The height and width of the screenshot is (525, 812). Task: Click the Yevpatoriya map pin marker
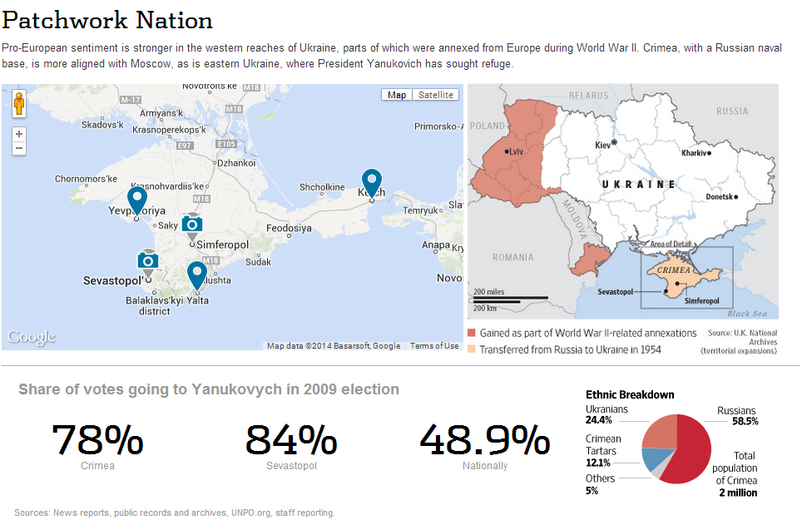click(x=136, y=200)
